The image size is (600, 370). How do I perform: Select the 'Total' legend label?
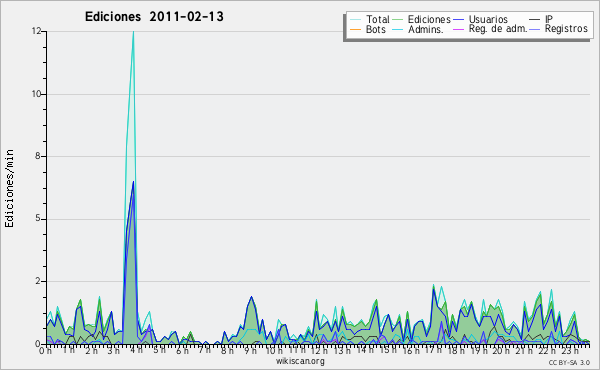(x=377, y=19)
